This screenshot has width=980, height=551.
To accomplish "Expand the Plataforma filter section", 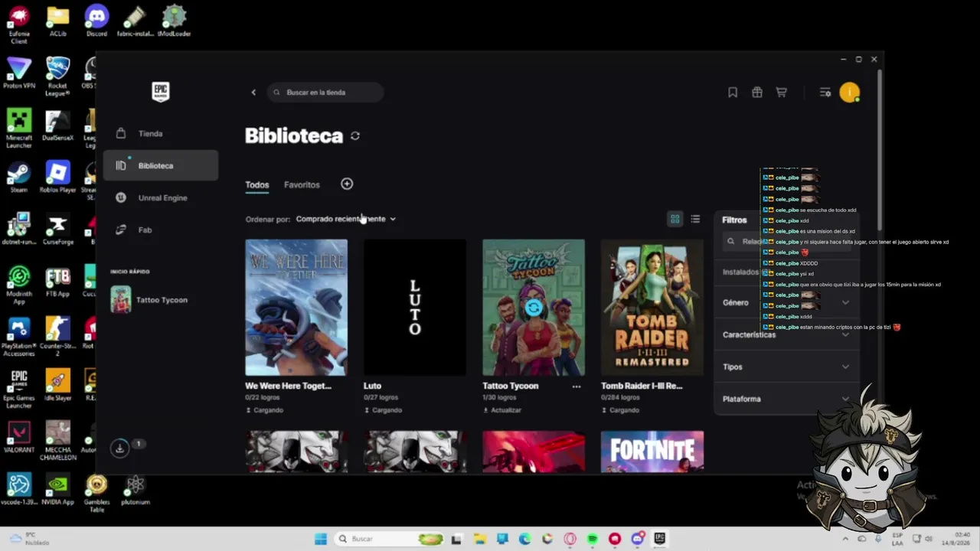I will (786, 399).
